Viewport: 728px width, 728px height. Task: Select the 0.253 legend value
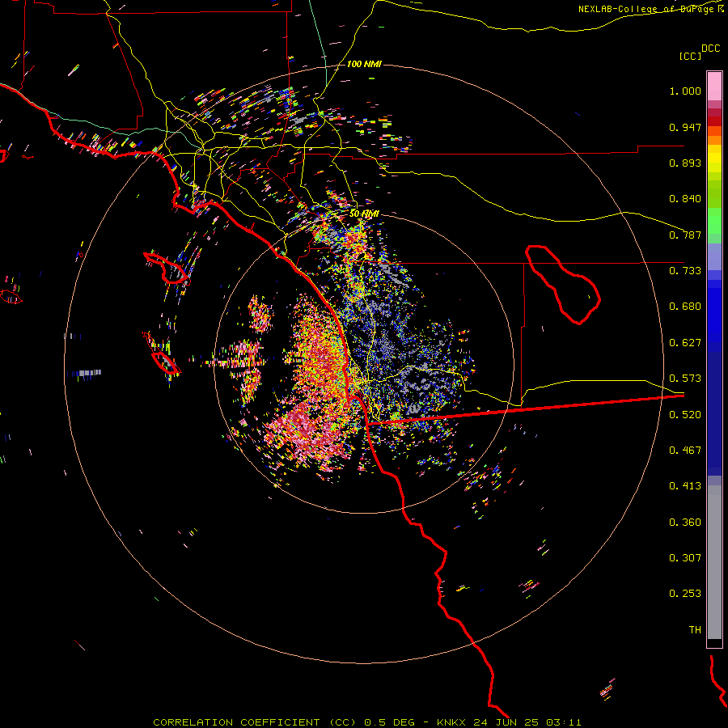[685, 594]
